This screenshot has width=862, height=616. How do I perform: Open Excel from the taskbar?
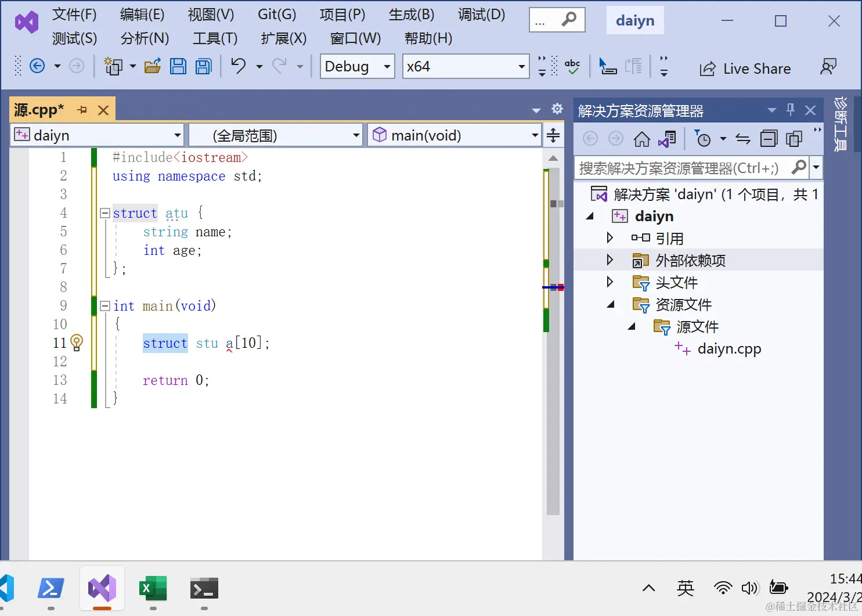click(x=153, y=589)
